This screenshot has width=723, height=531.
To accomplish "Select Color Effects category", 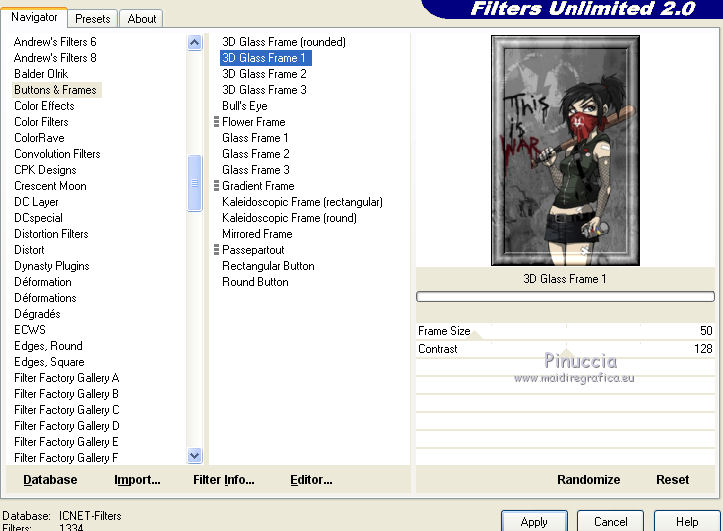I will (x=44, y=106).
